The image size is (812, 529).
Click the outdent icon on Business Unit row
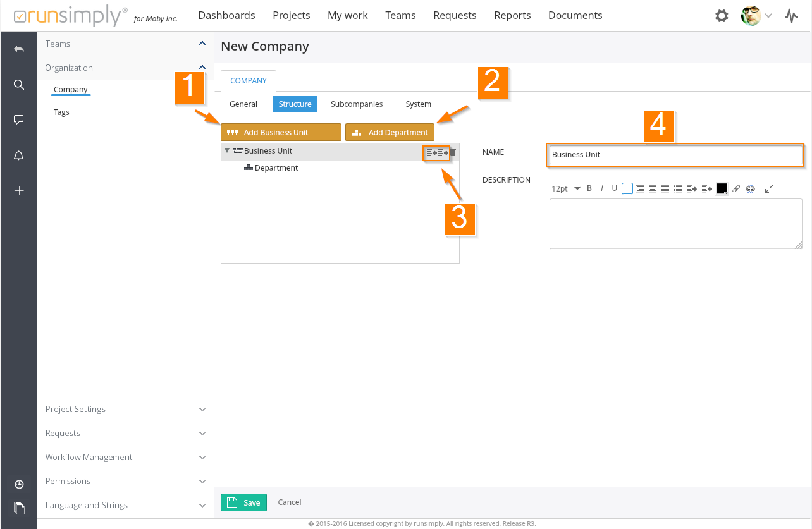(x=431, y=152)
